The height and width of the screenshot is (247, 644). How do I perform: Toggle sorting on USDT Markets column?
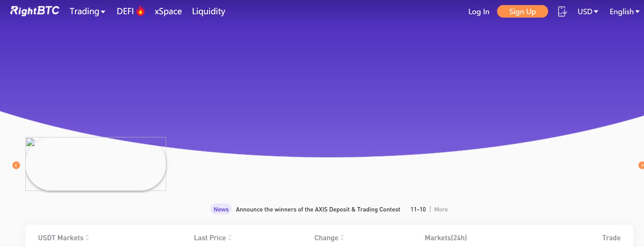coord(87,238)
